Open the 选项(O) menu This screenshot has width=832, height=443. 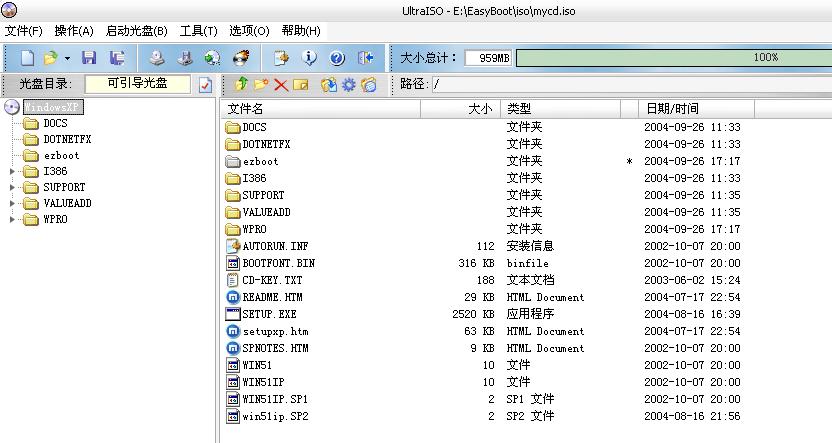pos(249,31)
